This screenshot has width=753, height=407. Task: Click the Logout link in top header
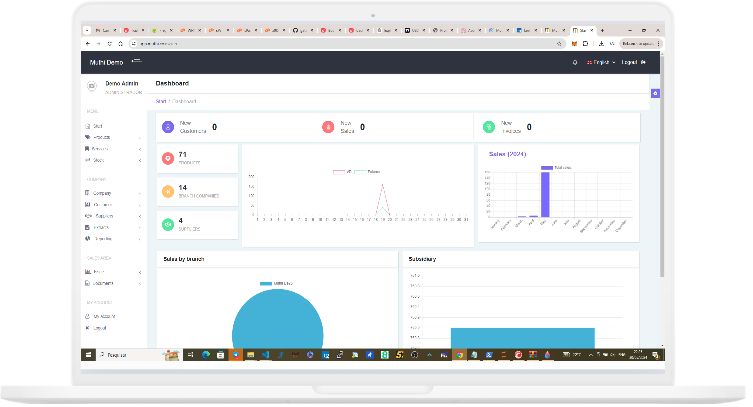(633, 63)
